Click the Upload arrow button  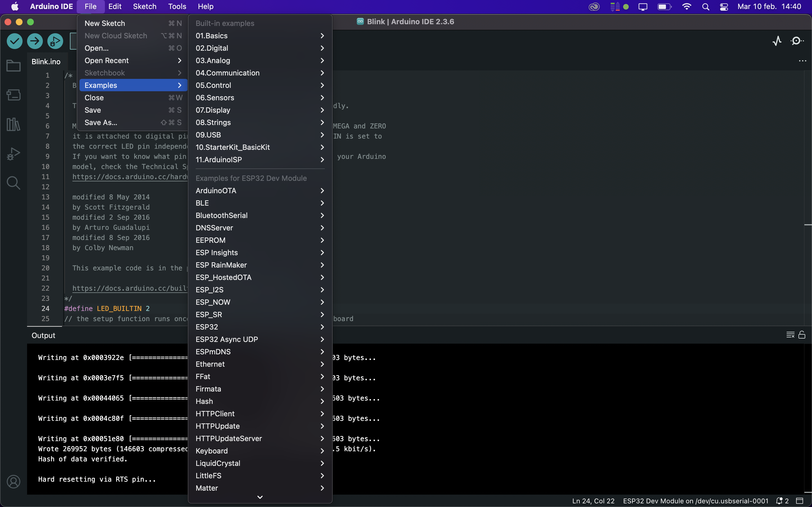(35, 41)
